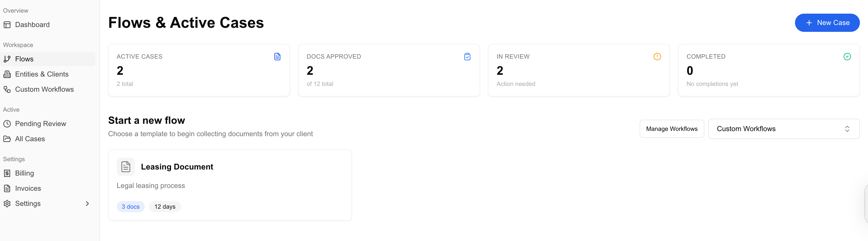Click the Manage Workflows button
This screenshot has height=241, width=868.
coord(671,129)
